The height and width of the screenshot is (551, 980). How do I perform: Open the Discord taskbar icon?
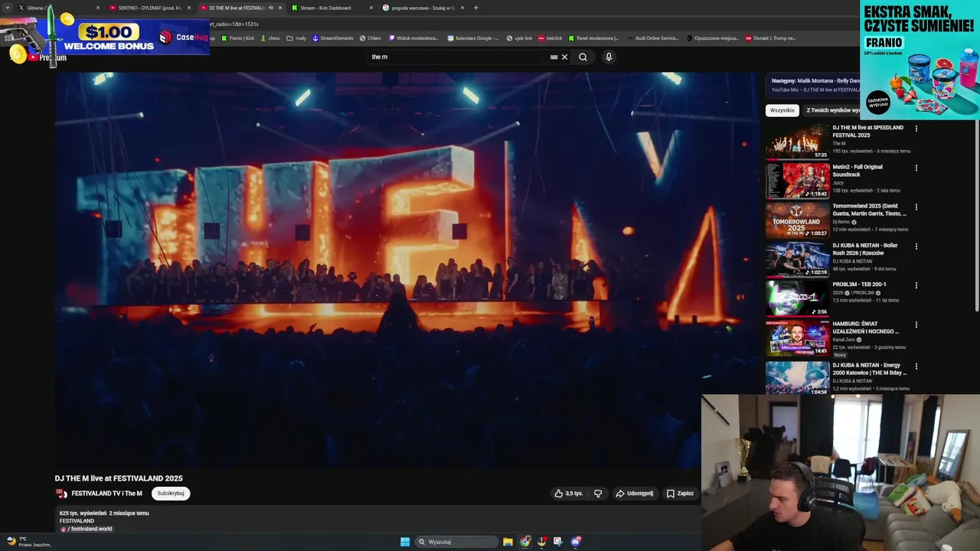pos(576,542)
